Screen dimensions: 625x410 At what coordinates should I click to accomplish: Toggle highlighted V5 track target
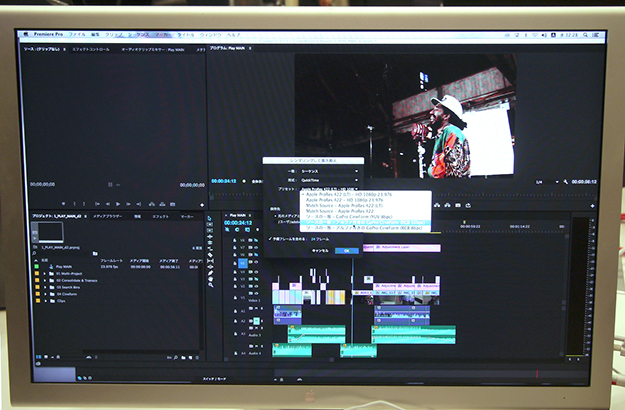point(242,263)
